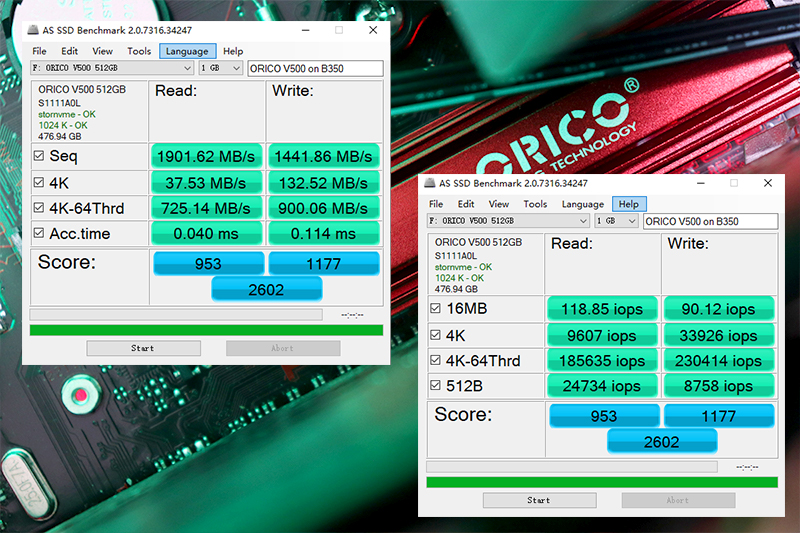The width and height of the screenshot is (800, 533).
Task: Click the Start button in the left window
Action: (x=143, y=348)
